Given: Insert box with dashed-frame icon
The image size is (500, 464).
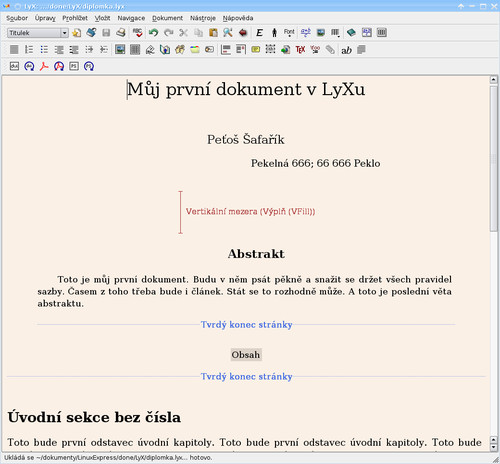Looking at the screenshot, I should [270, 50].
